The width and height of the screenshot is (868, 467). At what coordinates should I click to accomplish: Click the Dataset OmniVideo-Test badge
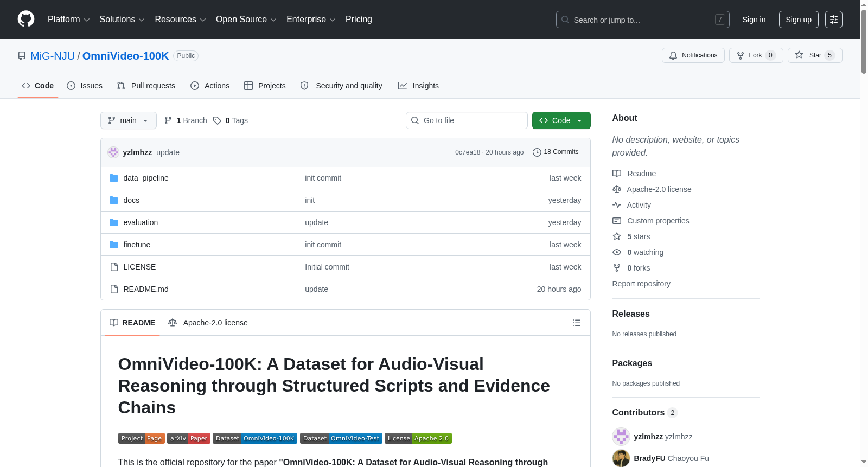pyautogui.click(x=341, y=438)
